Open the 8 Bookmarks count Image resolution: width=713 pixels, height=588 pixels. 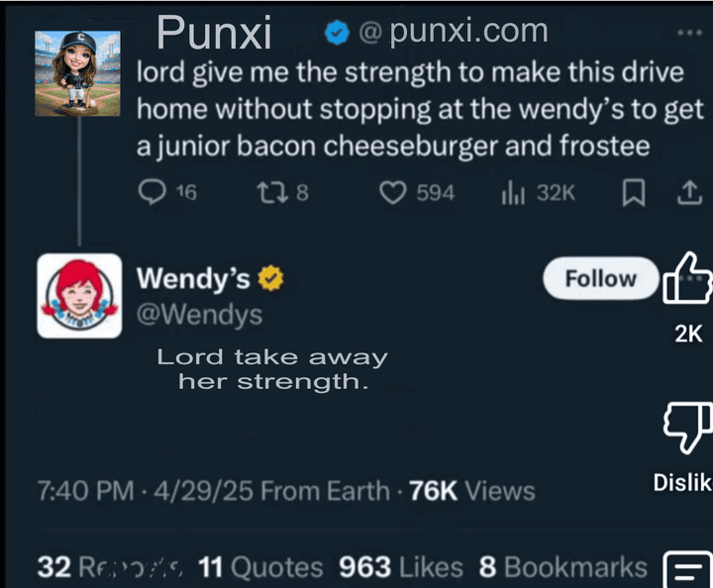(562, 567)
